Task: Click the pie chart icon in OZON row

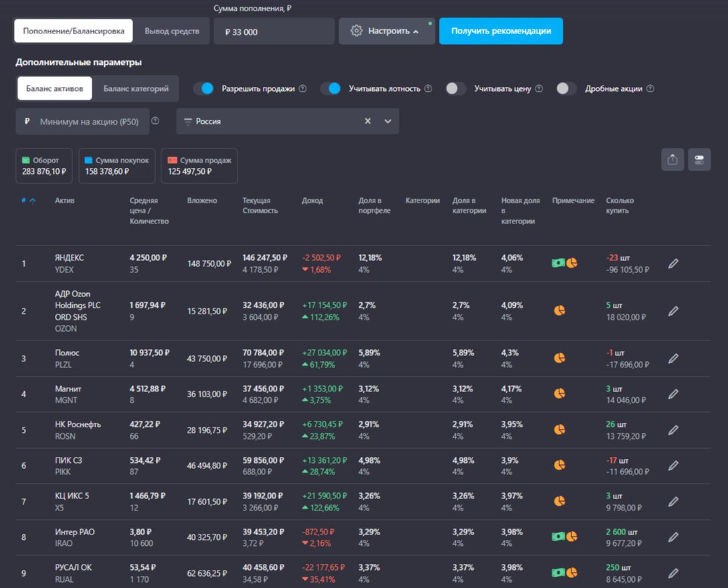Action: click(x=559, y=310)
